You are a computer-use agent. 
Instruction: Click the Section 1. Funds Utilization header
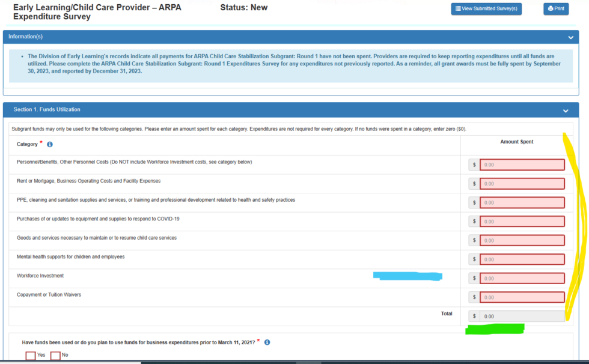tap(47, 110)
